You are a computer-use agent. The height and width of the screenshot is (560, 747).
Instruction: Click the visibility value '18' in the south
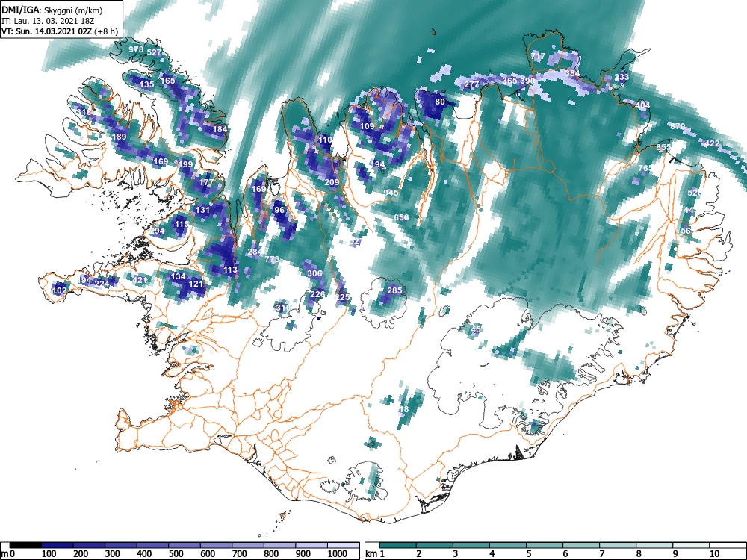point(404,409)
